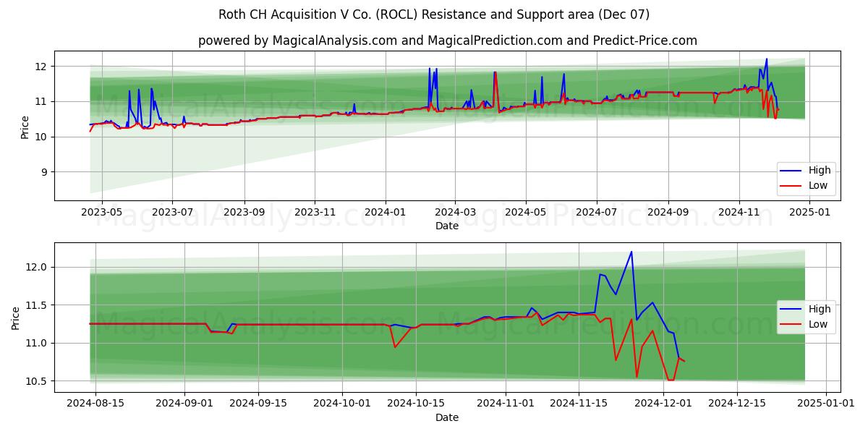
Task: Click the '2024-11' x-axis label in the top chart
Action: 739,213
